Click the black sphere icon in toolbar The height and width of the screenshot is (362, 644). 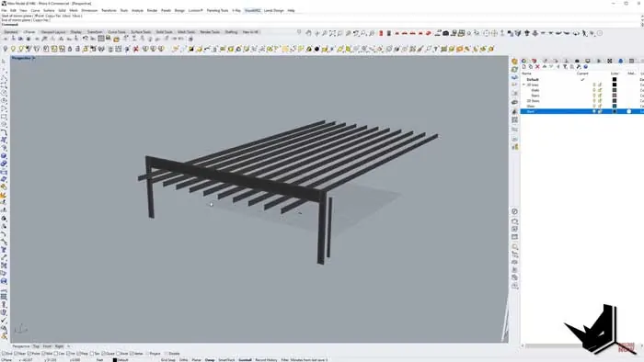[x=316, y=49]
